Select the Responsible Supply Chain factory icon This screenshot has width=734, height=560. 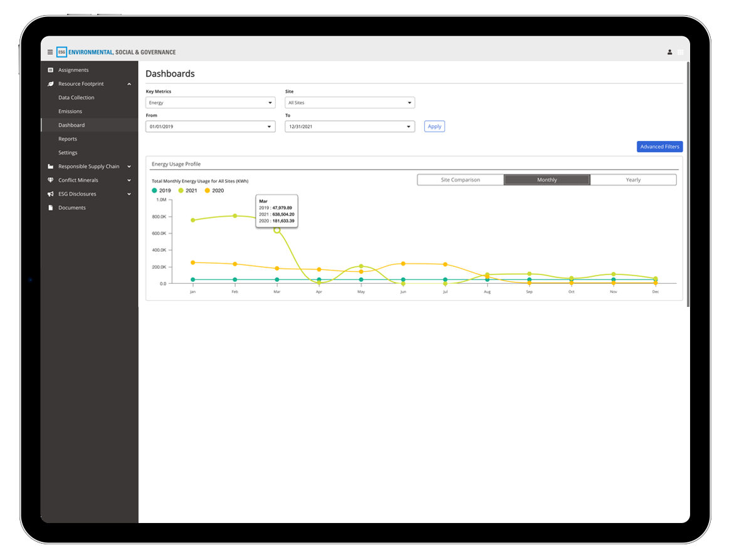(x=50, y=166)
